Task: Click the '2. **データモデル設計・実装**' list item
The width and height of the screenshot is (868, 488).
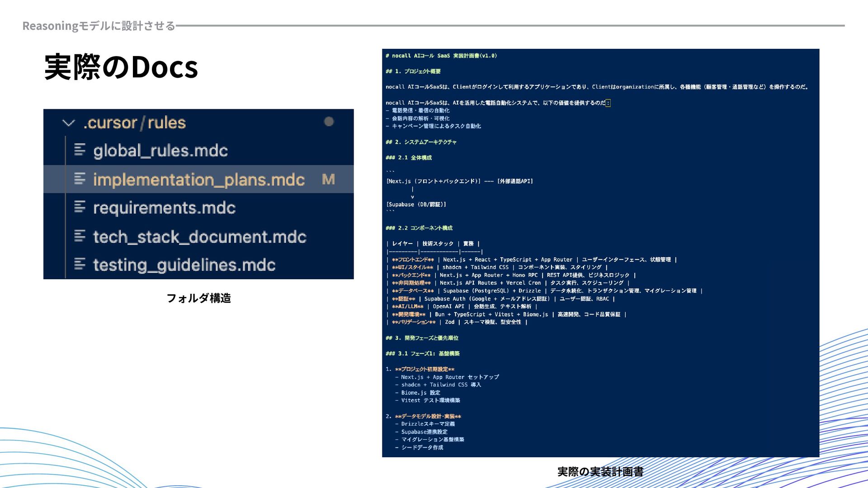Action: [x=424, y=417]
